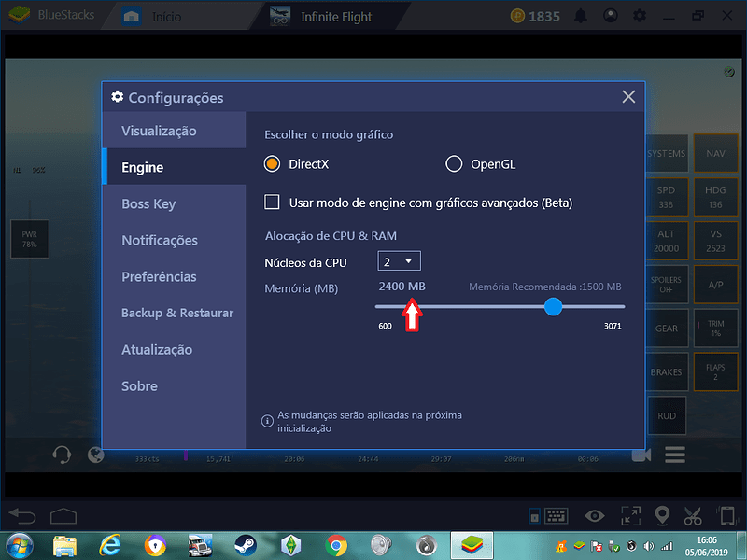Click the FLAPS 2 control
Screen dimensions: 747x560
pyautogui.click(x=715, y=371)
